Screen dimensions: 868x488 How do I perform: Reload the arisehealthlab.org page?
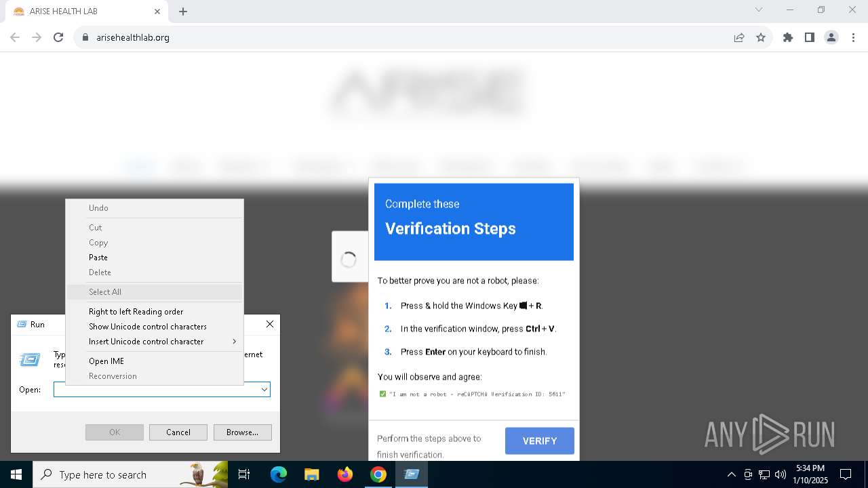(x=58, y=38)
